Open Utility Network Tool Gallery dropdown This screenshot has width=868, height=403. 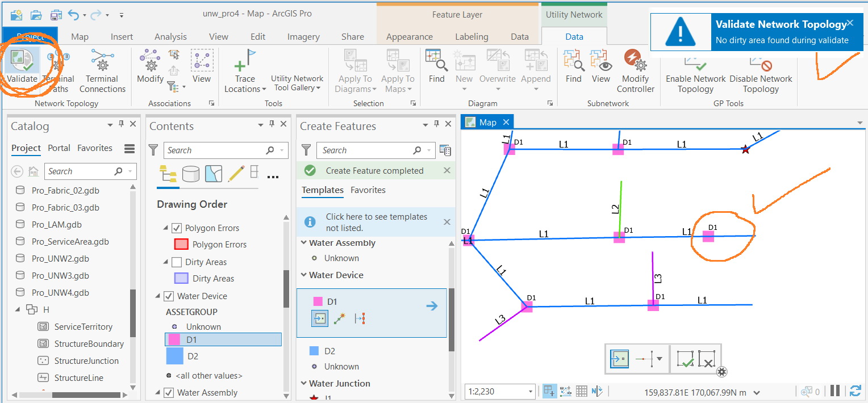pyautogui.click(x=297, y=83)
